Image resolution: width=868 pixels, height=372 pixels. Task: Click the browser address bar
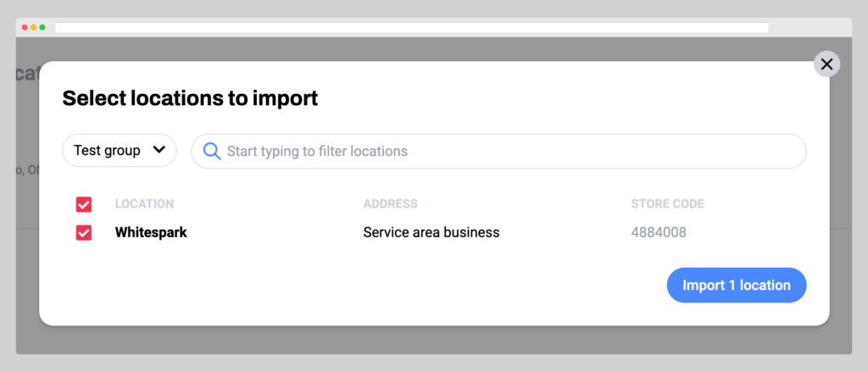coord(411,27)
